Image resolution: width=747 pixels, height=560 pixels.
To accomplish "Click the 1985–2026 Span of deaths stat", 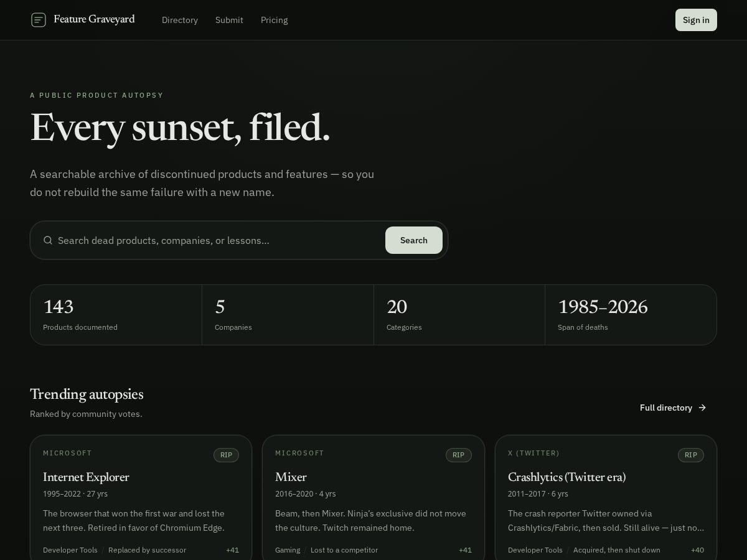I will (x=631, y=315).
